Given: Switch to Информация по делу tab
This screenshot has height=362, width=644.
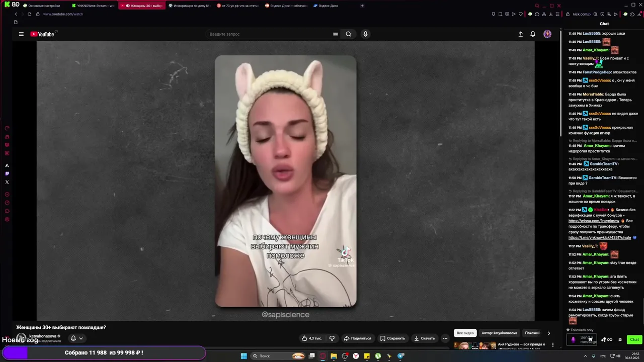Looking at the screenshot, I should pos(189,6).
